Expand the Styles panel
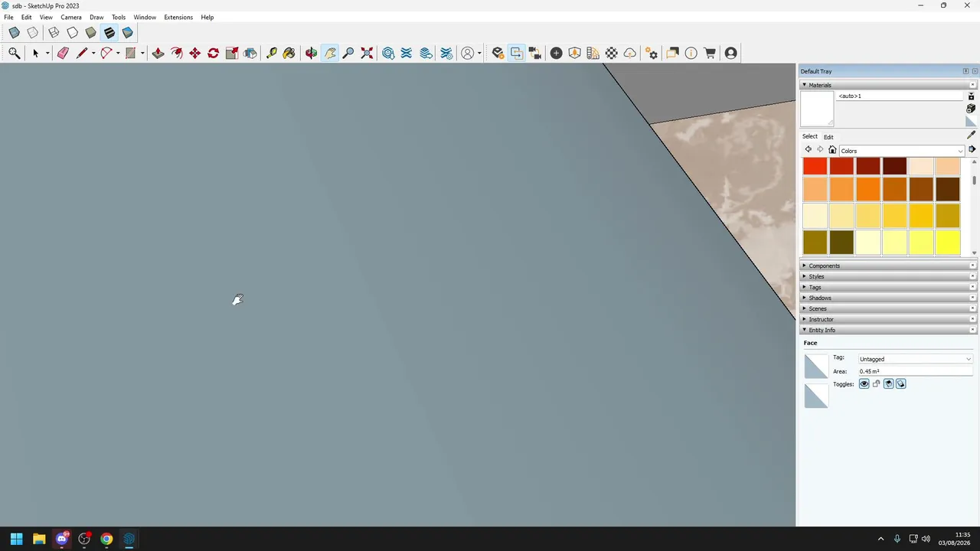Viewport: 980px width, 551px height. tap(888, 276)
